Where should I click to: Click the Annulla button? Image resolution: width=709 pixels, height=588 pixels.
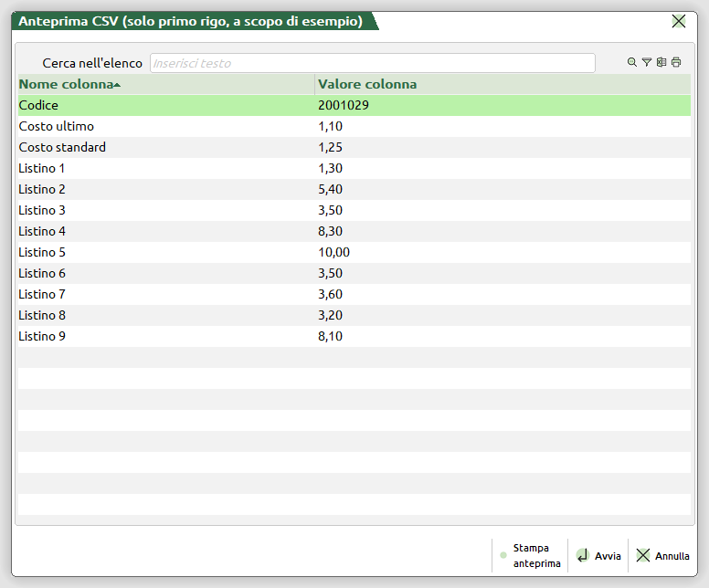pos(662,555)
